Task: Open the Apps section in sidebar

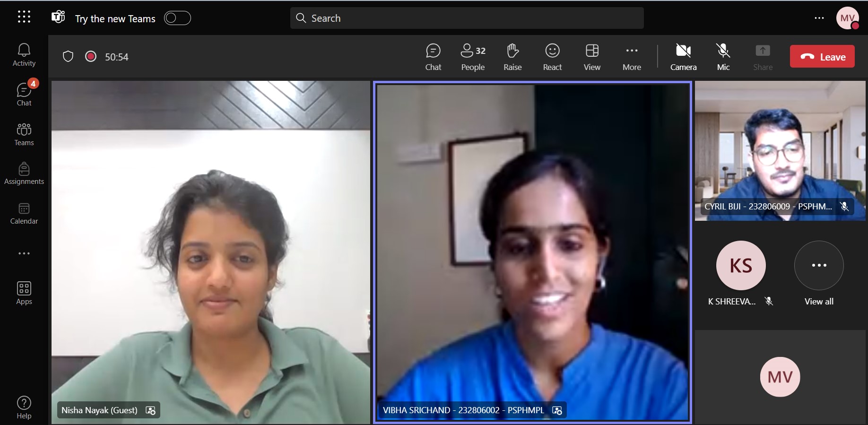Action: pyautogui.click(x=24, y=293)
